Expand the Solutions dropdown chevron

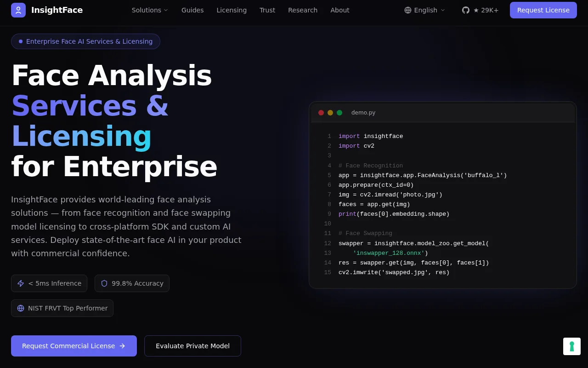click(166, 10)
